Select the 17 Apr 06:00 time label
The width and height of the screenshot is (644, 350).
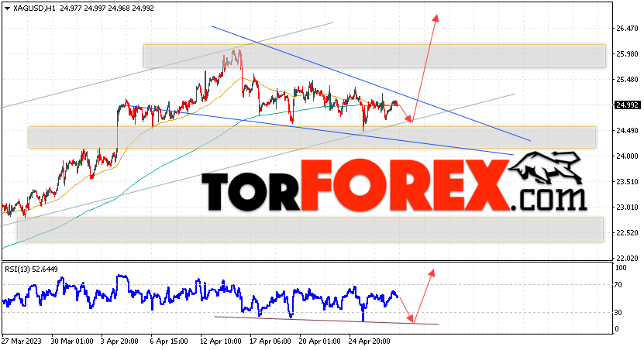click(270, 341)
